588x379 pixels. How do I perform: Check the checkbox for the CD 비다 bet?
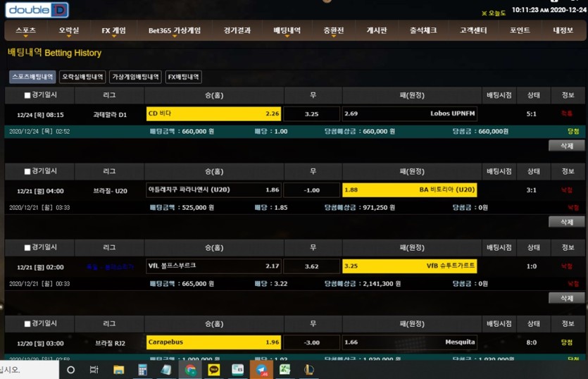tap(27, 95)
